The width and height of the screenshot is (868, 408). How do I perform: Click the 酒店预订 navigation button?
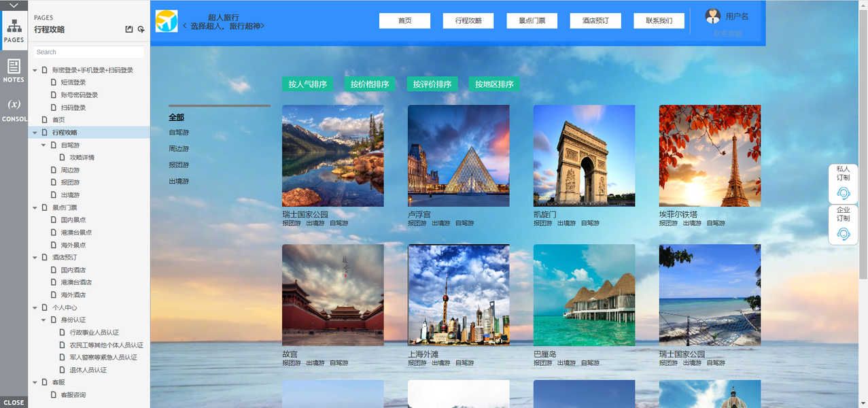[595, 20]
